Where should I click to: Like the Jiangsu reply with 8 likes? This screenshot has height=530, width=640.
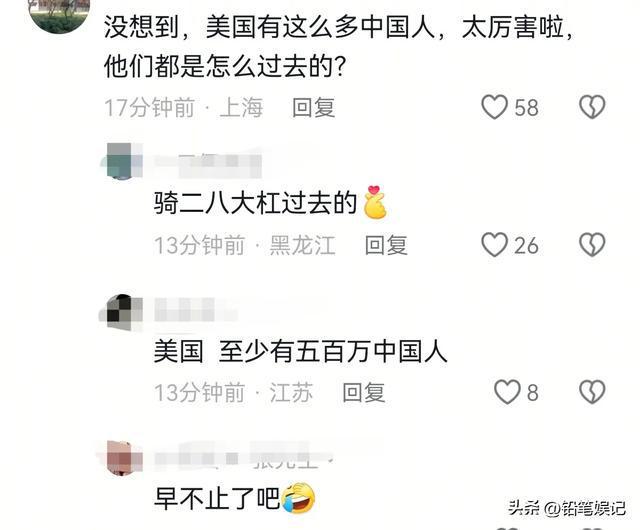pyautogui.click(x=507, y=392)
